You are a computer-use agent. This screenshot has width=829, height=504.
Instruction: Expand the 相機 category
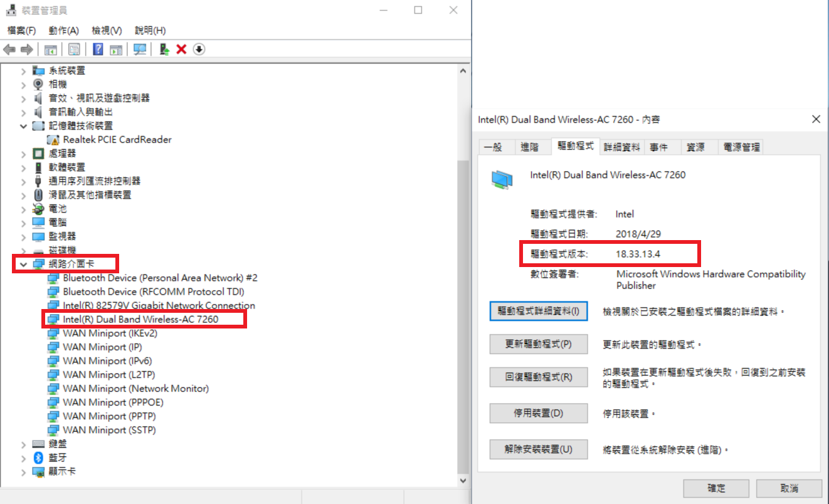24,85
